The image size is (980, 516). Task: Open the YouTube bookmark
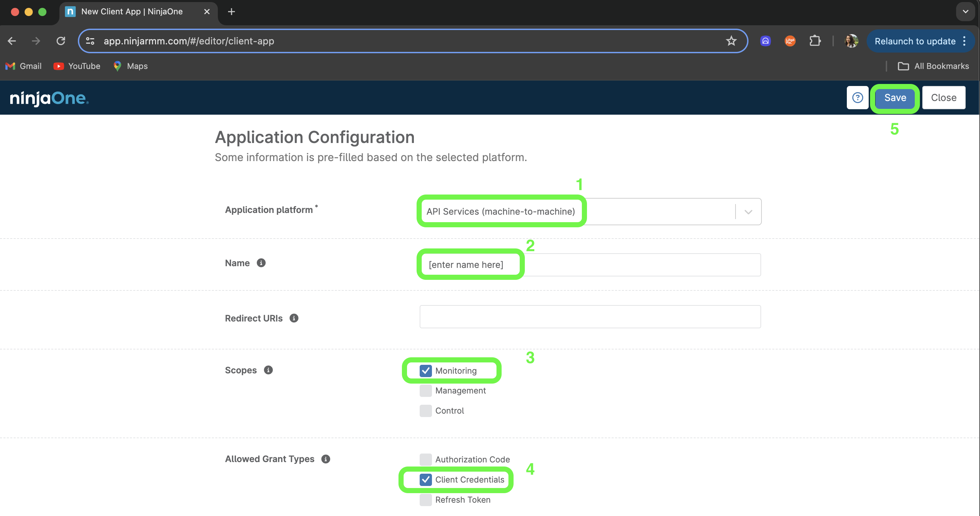click(x=77, y=66)
